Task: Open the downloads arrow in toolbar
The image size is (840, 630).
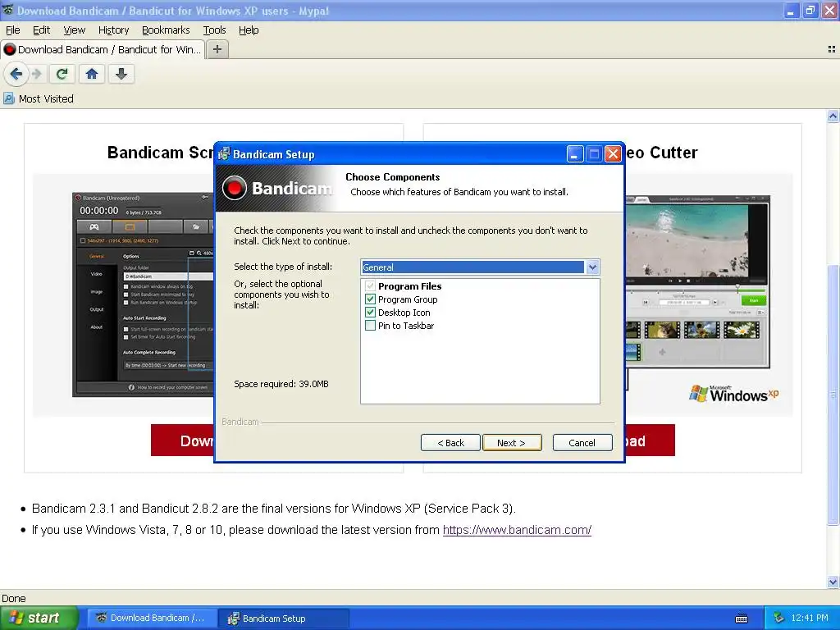Action: (121, 74)
